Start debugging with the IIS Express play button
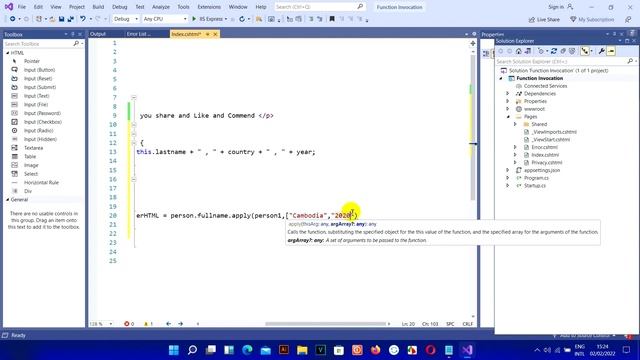 point(194,19)
